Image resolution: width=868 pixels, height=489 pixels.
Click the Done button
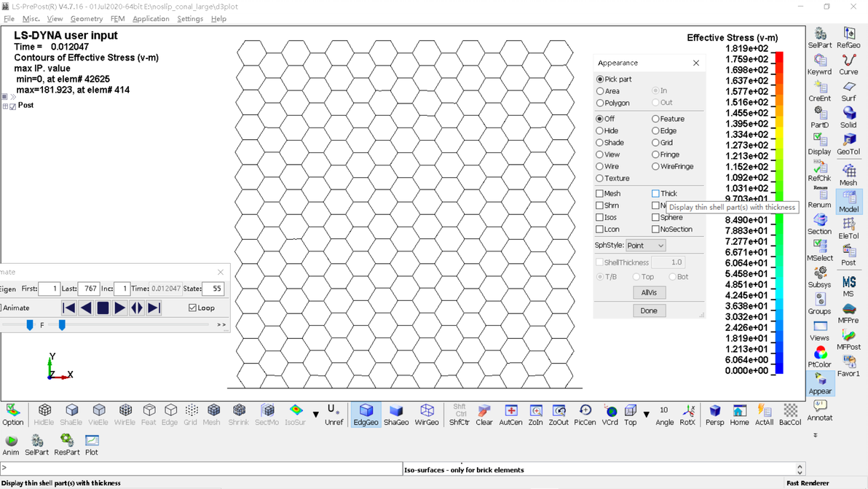click(x=649, y=310)
